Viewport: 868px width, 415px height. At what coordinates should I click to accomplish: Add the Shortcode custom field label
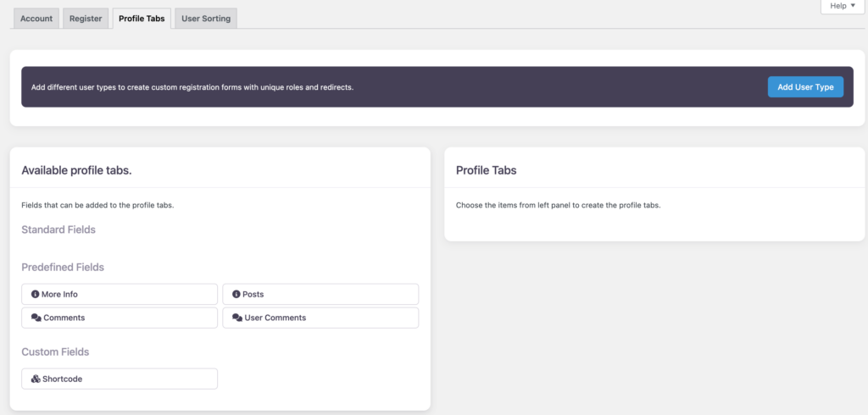pyautogui.click(x=62, y=379)
